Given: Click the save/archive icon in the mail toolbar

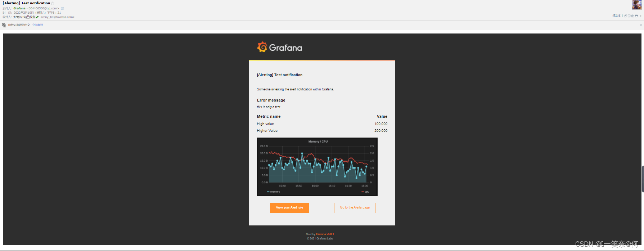Looking at the screenshot, I should point(633,16).
